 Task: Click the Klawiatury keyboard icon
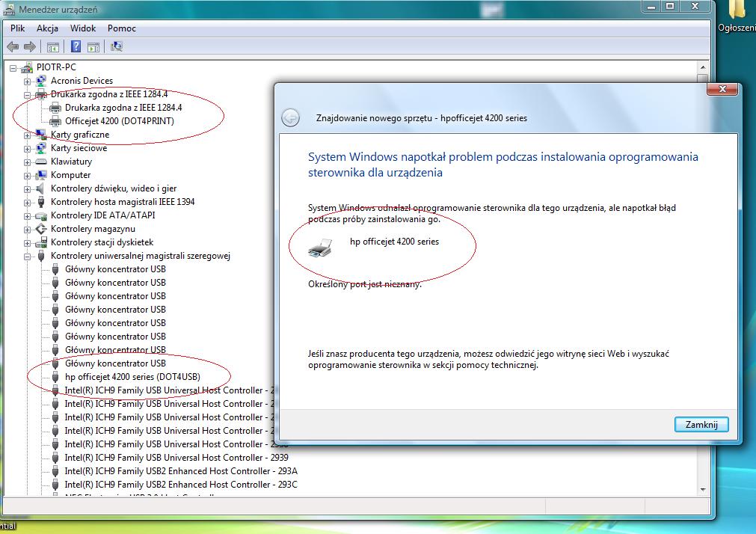(41, 162)
